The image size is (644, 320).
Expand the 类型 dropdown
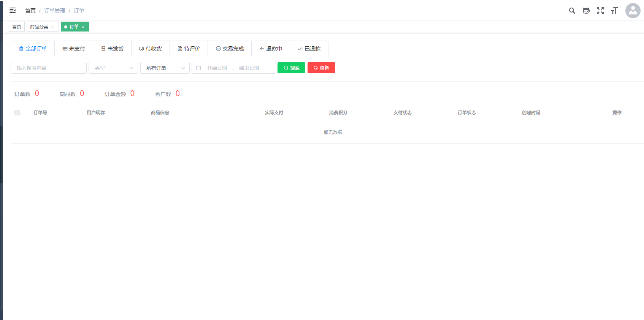(x=113, y=68)
